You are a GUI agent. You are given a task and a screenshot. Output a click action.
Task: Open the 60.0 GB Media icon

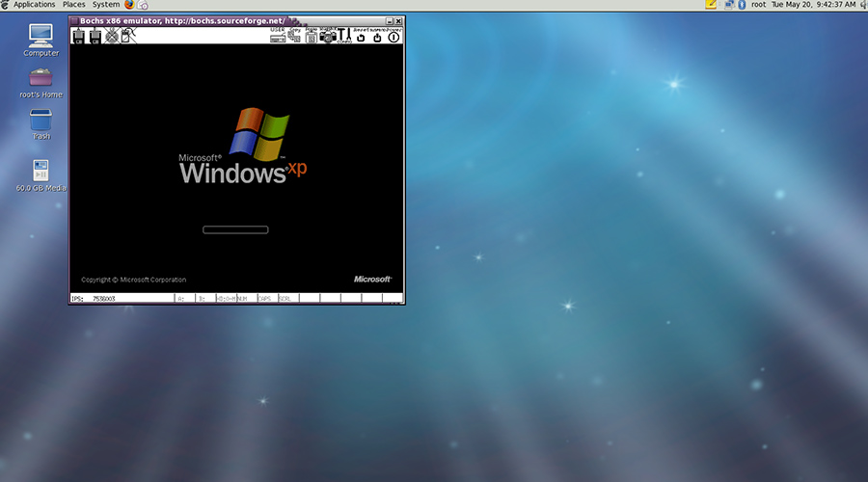click(41, 176)
